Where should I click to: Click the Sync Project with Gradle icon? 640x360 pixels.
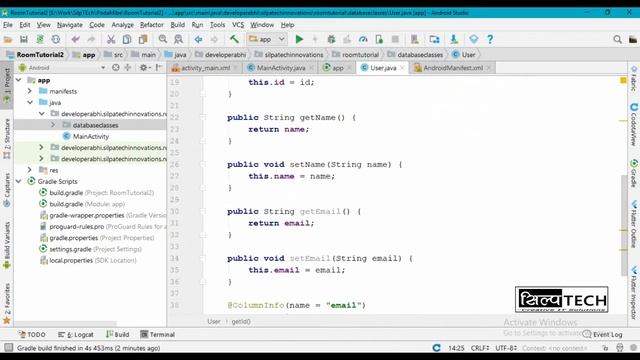coord(40,39)
